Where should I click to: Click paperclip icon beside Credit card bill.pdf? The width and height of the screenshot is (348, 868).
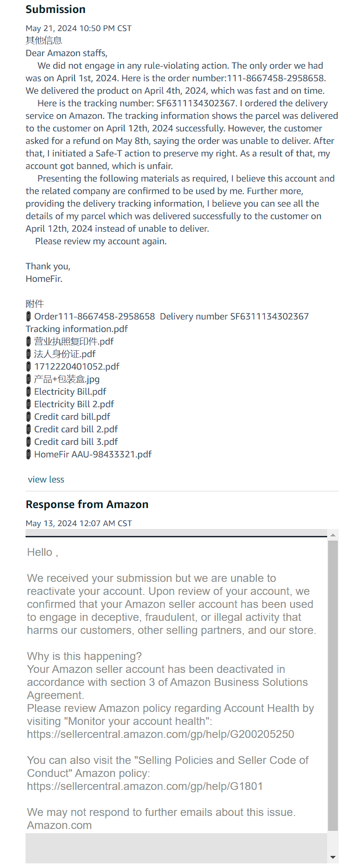[28, 417]
